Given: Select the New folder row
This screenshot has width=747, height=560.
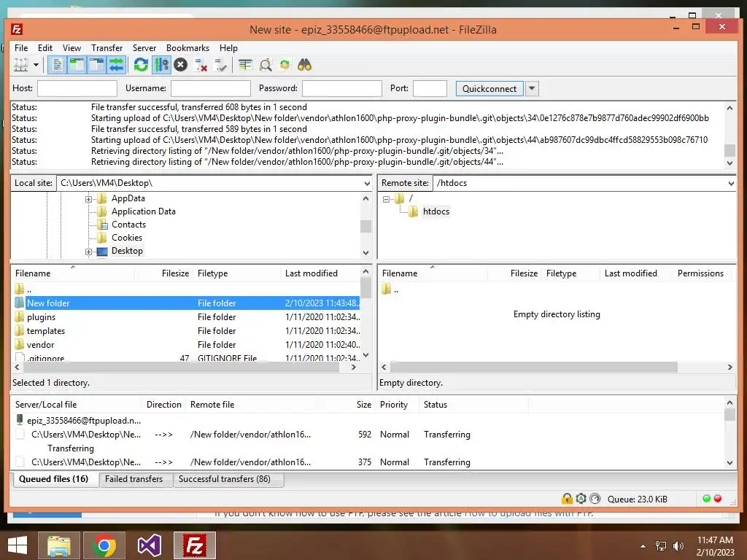Looking at the screenshot, I should 186,303.
